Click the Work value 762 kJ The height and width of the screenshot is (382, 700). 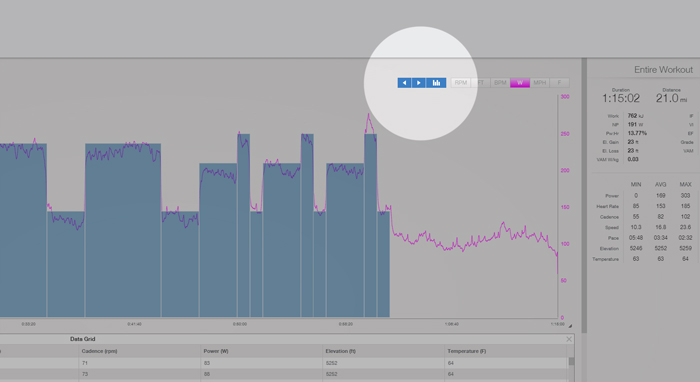point(636,116)
